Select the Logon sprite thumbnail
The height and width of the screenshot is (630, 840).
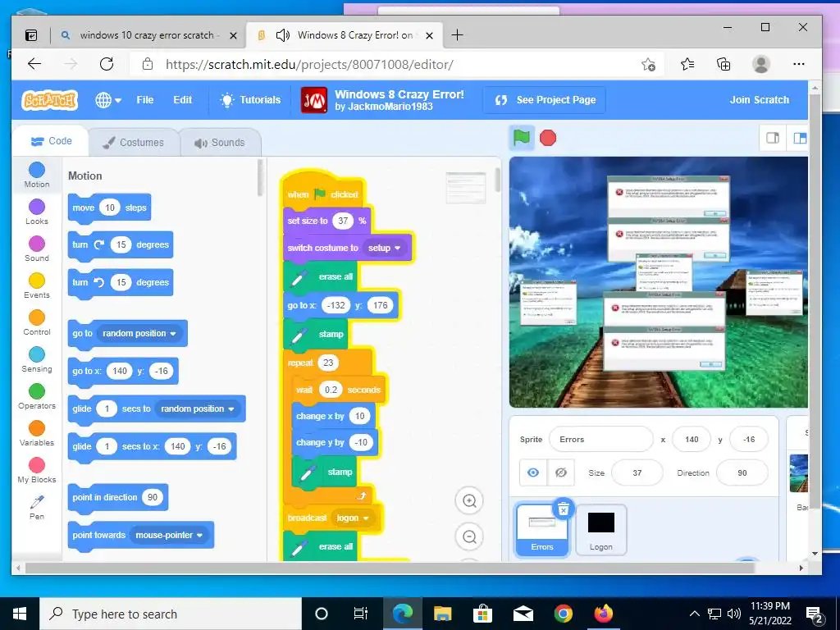point(600,529)
